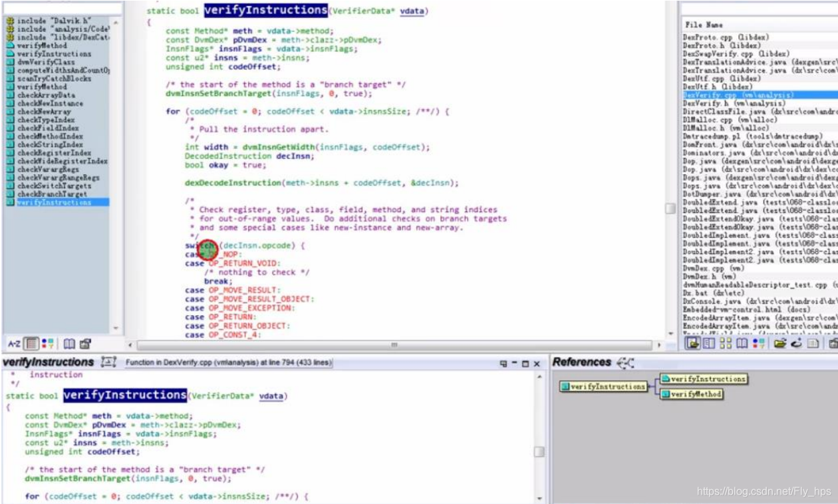This screenshot has width=838, height=504.
Task: Open DirectClassFile.java in project file list
Action: click(760, 112)
